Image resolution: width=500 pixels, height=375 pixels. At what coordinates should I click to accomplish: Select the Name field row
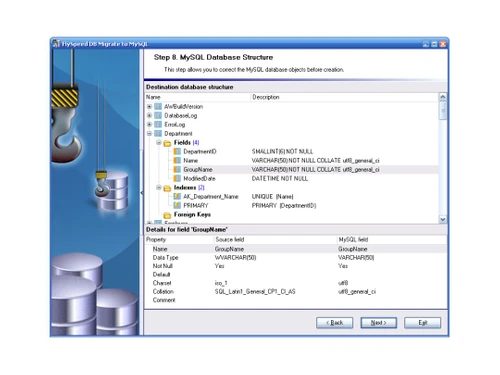coord(292,161)
